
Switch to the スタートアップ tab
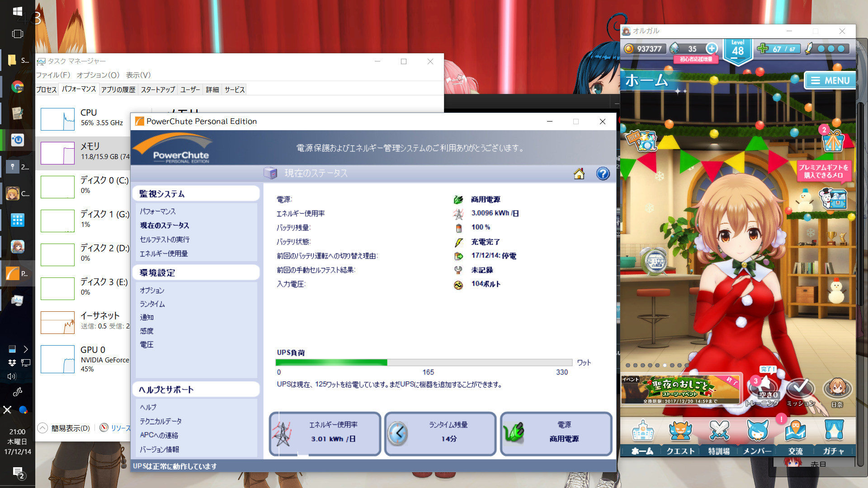(158, 89)
